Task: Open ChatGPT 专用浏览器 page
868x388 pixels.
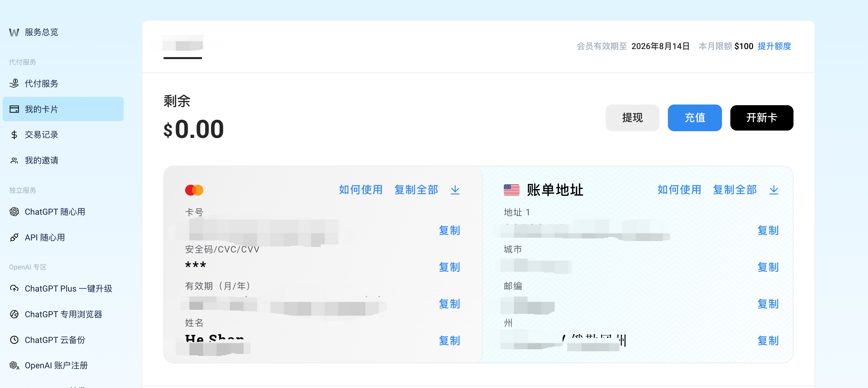Action: tap(63, 314)
